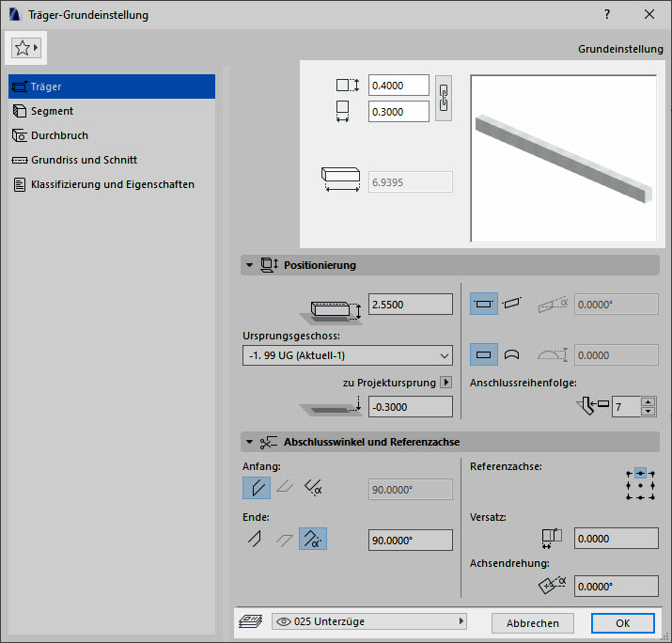Confirm settings with OK button
Viewport: 672px width, 643px height.
(622, 623)
